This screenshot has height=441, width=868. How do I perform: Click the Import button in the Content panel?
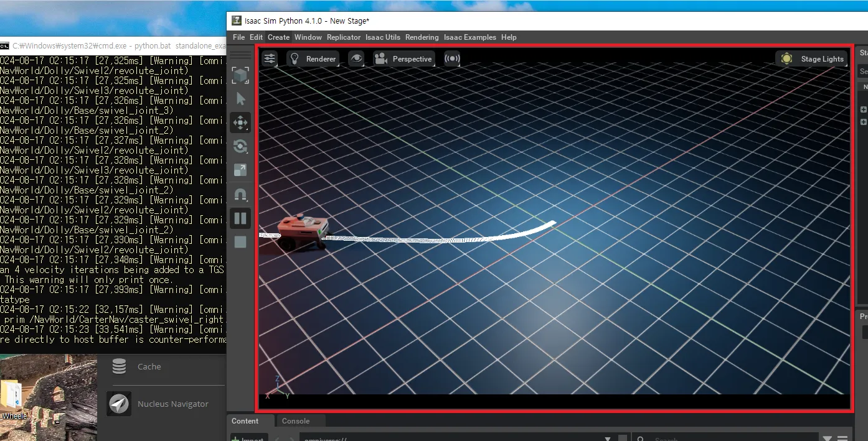point(248,438)
